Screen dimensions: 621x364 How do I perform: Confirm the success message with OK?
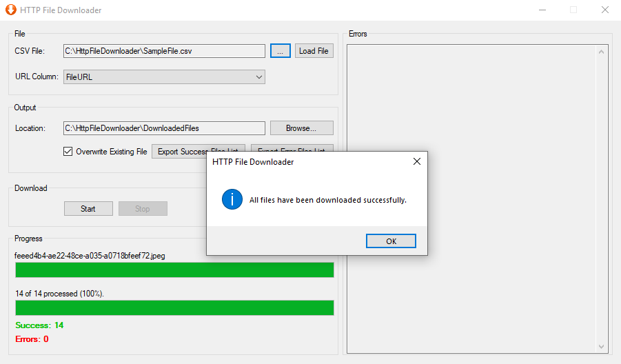[391, 241]
